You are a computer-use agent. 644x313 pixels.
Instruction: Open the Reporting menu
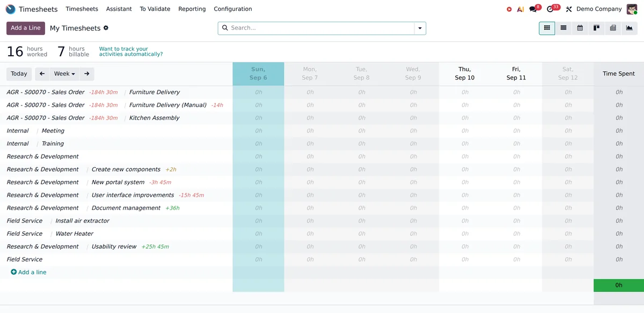click(x=192, y=9)
